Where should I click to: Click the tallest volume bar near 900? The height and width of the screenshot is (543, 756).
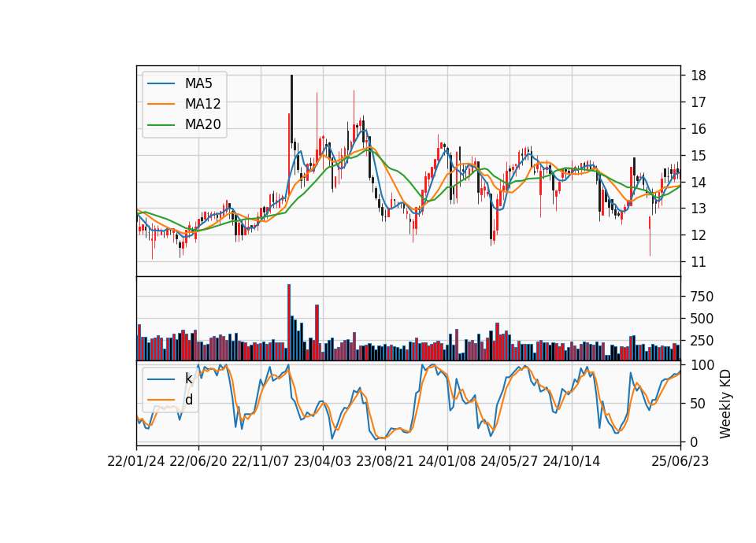289,323
